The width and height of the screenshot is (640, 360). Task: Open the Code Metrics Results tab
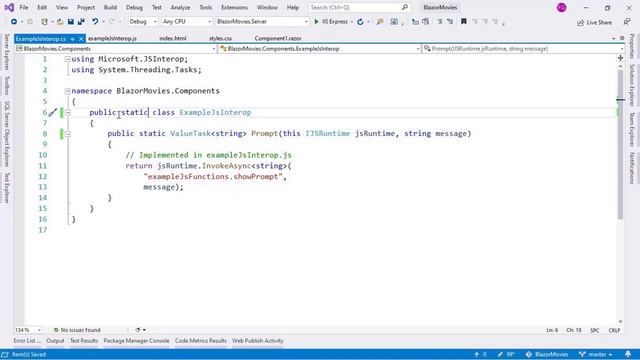coord(200,341)
